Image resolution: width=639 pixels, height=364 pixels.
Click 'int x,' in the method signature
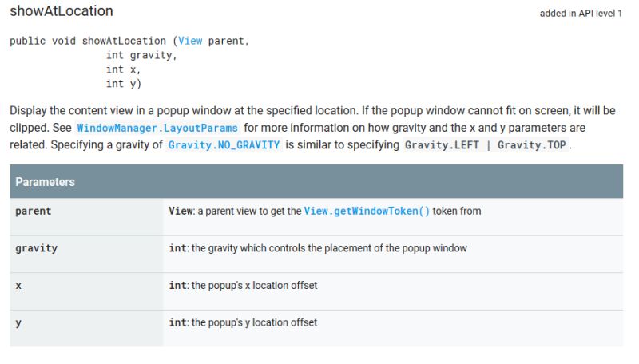(x=124, y=69)
